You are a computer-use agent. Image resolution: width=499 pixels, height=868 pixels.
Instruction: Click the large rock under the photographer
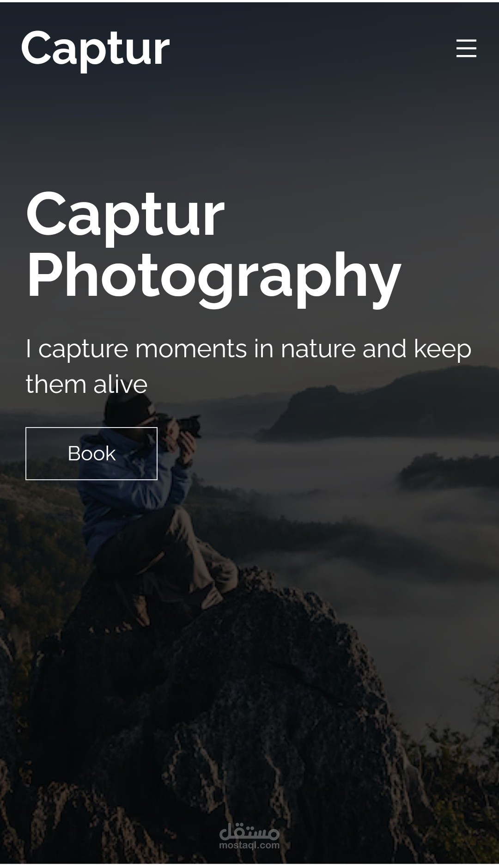[231, 716]
